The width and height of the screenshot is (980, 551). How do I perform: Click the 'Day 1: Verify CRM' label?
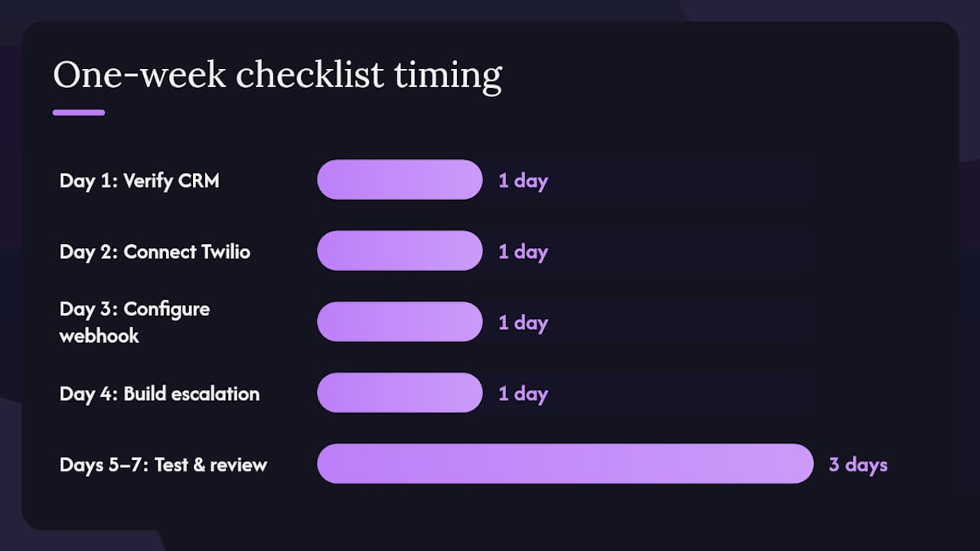click(139, 181)
